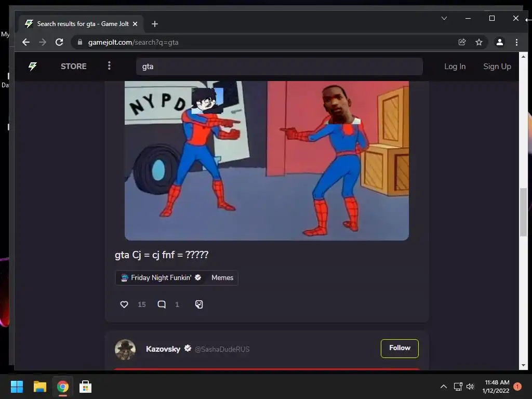The width and height of the screenshot is (532, 399).
Task: Follow Kazovsky
Action: coord(400,348)
